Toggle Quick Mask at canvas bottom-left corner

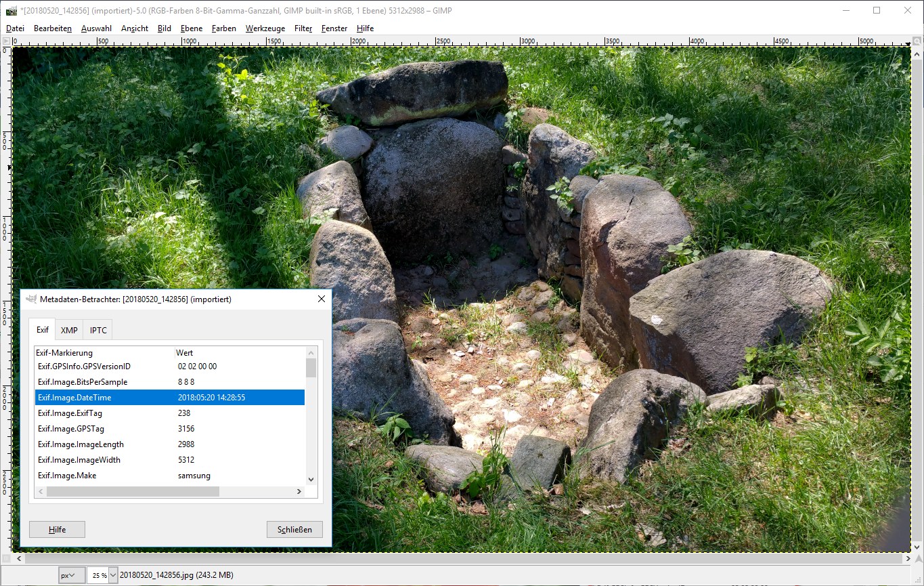pyautogui.click(x=6, y=559)
